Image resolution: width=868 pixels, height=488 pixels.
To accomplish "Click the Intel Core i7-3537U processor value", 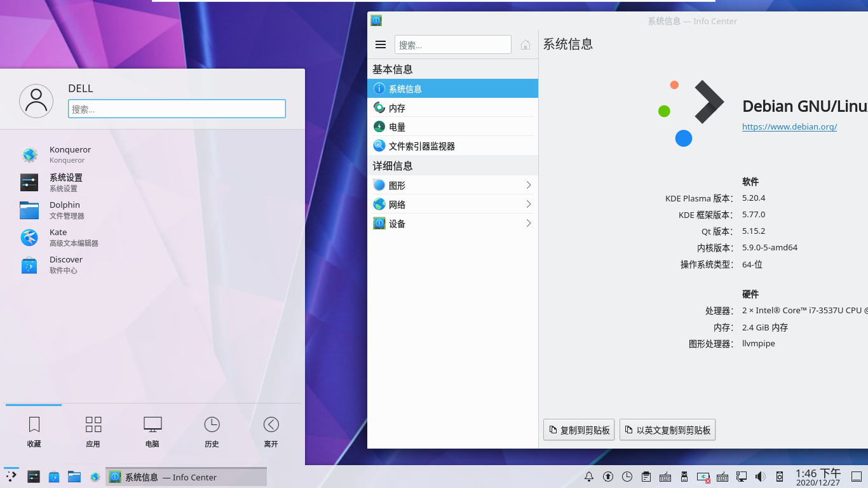I will tap(805, 311).
